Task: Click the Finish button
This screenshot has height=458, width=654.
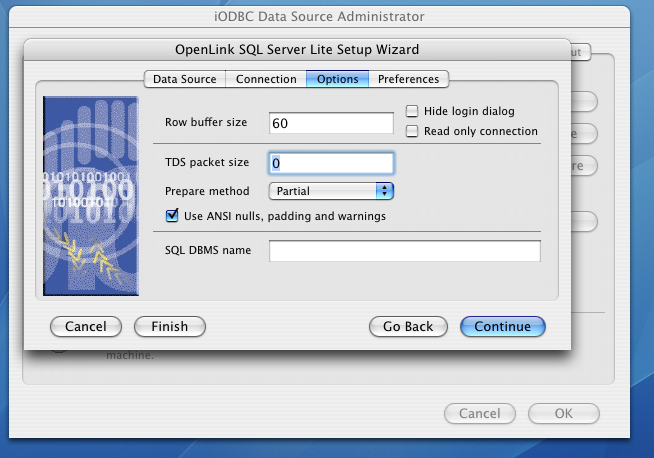Action: click(170, 326)
